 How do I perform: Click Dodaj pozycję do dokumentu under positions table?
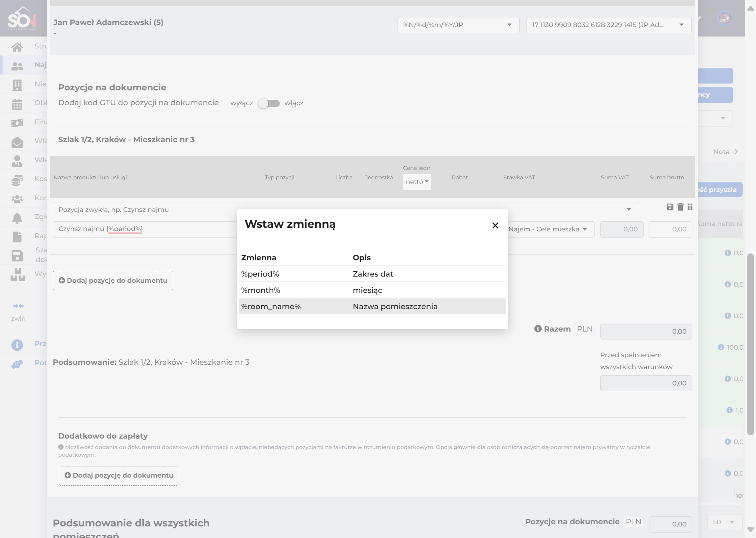113,281
